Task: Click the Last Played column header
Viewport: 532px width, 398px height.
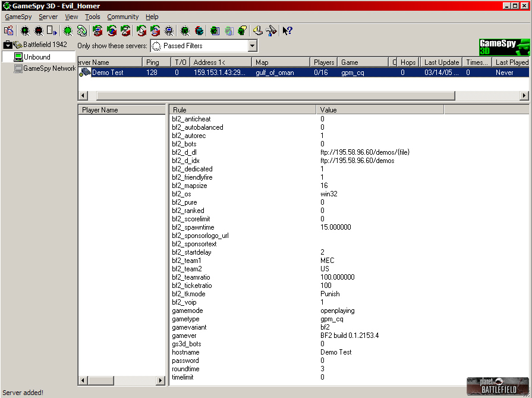Action: [511, 62]
